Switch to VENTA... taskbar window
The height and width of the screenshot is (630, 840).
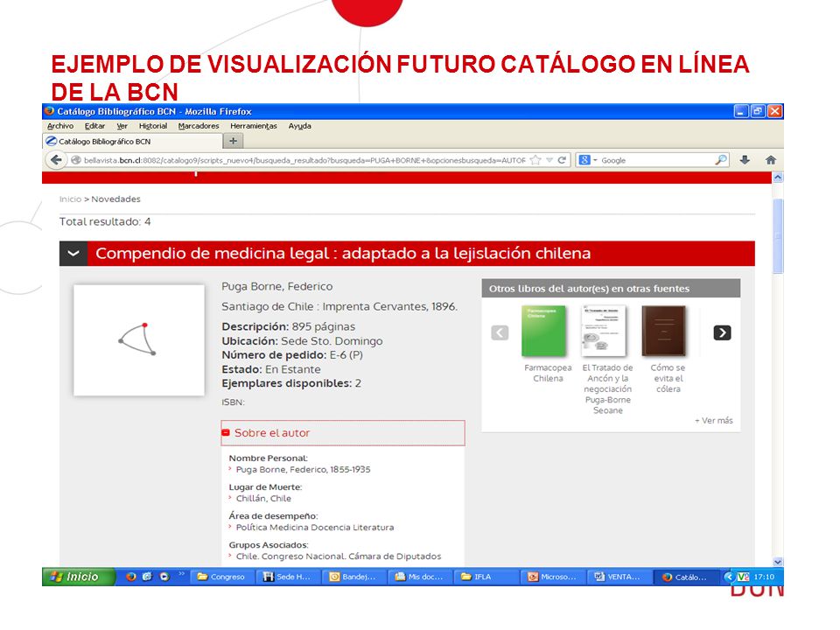click(x=619, y=577)
